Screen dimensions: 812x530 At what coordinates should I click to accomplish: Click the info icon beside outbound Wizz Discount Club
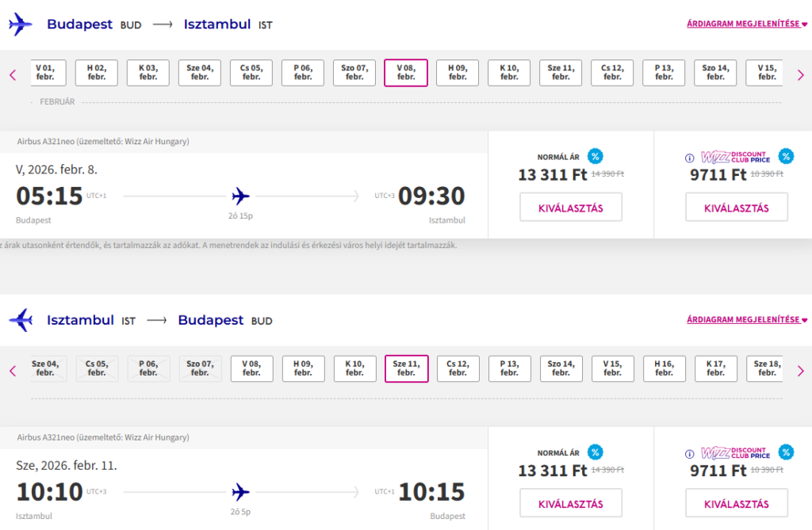690,157
